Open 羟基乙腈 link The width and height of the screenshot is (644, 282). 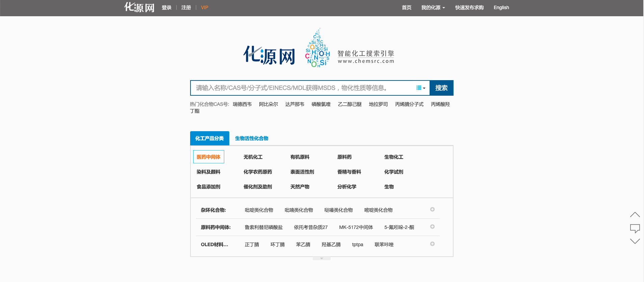pos(331,244)
